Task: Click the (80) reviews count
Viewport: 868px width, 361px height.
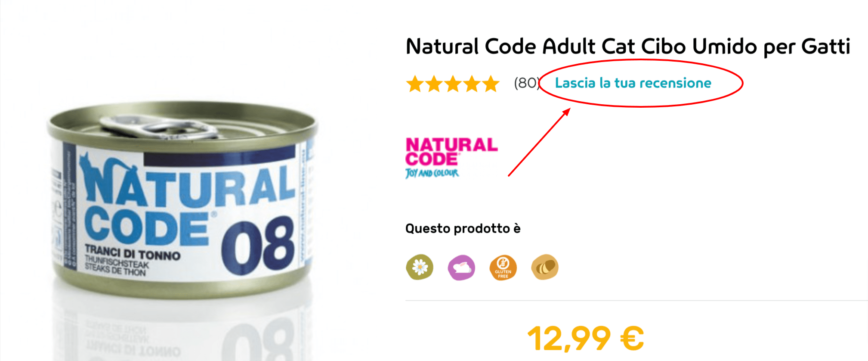Action: coord(527,83)
